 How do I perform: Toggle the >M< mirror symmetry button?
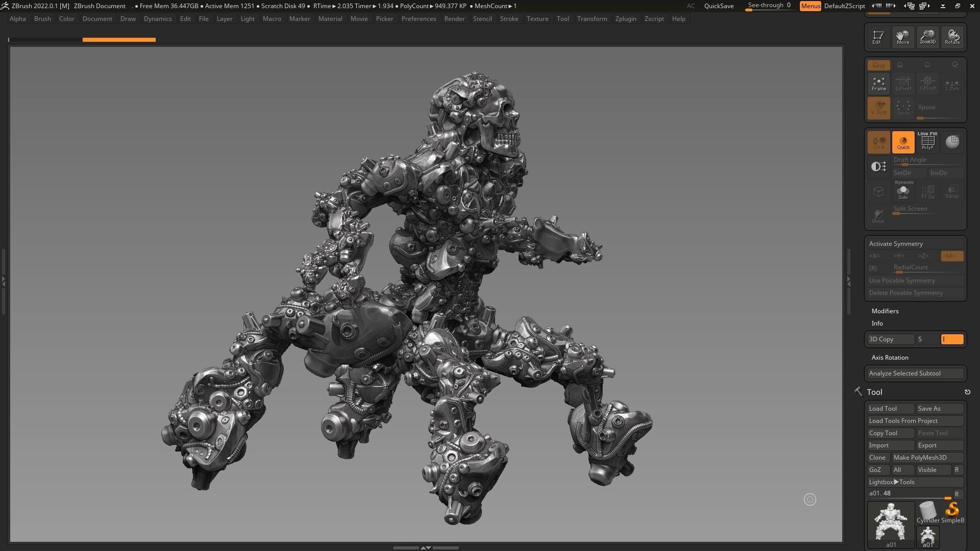point(951,256)
